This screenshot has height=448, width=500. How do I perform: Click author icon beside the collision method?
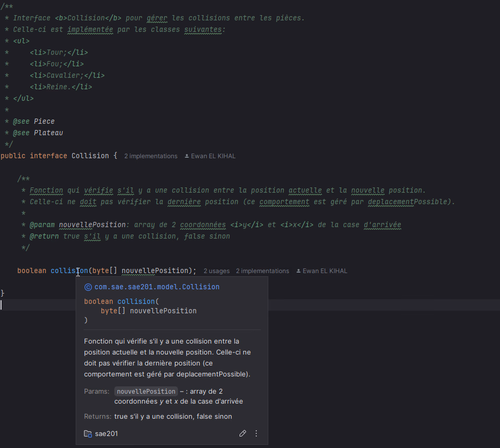[x=299, y=271]
